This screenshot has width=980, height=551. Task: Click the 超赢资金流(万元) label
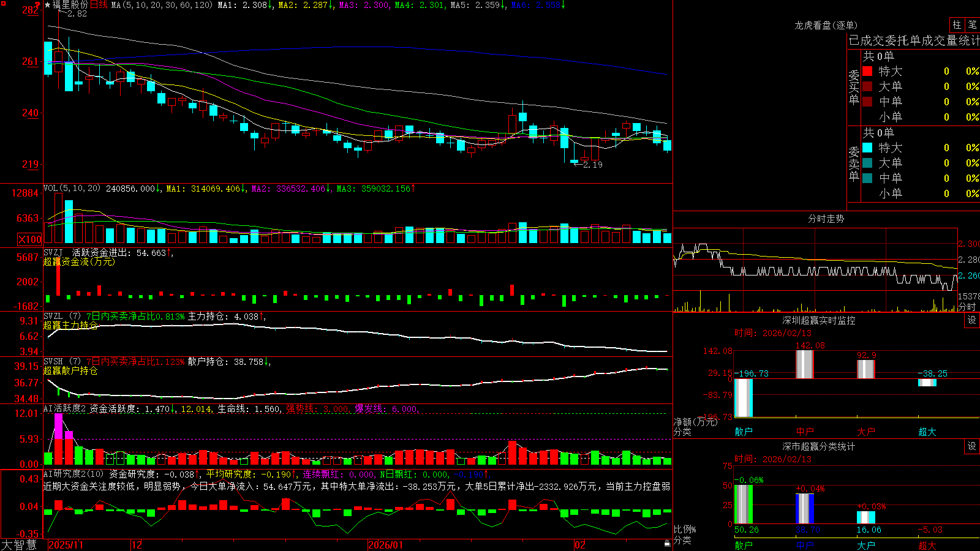79,261
